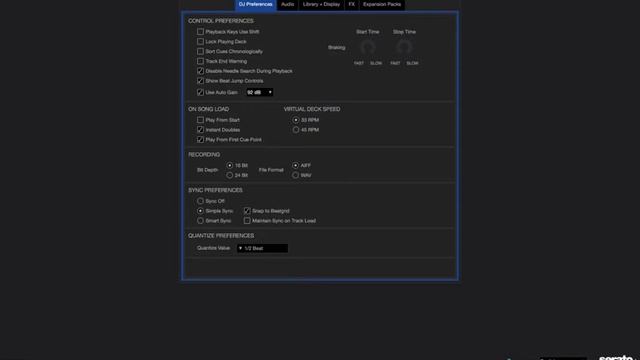Enable Play From Start on song load
Viewport: 640px width, 360px height.
click(x=200, y=120)
